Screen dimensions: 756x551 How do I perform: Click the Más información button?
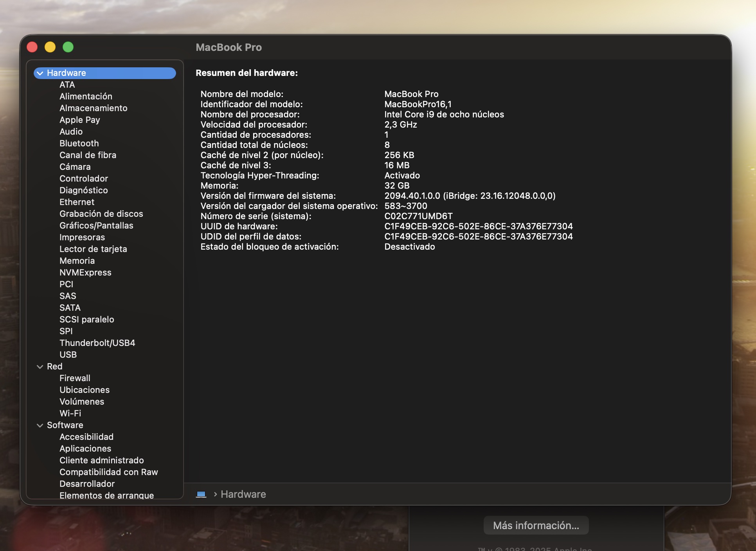pos(536,525)
